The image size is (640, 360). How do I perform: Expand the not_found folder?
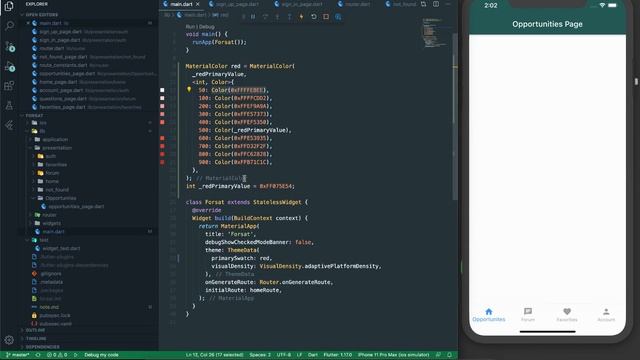(57, 190)
